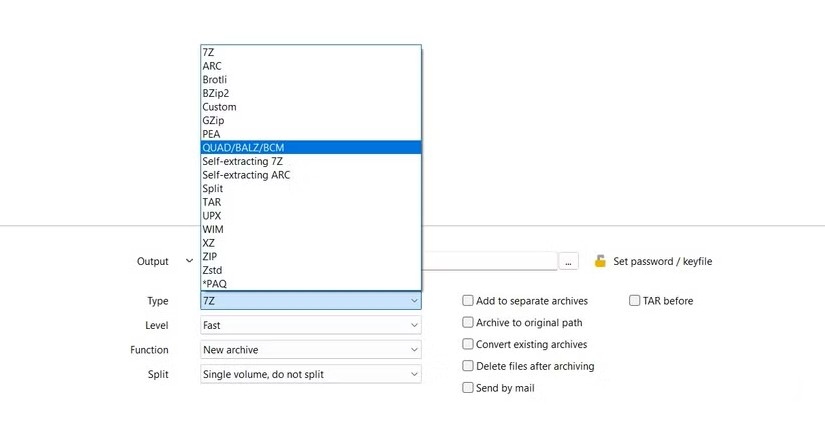Select Brotli from the type list
Image resolution: width=825 pixels, height=421 pixels.
click(311, 79)
